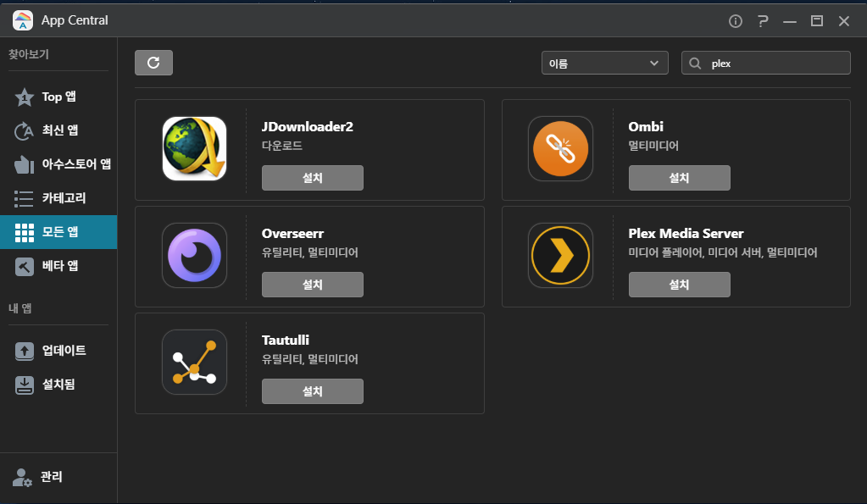
Task: Click the JDownloader2 title text
Action: click(x=308, y=126)
